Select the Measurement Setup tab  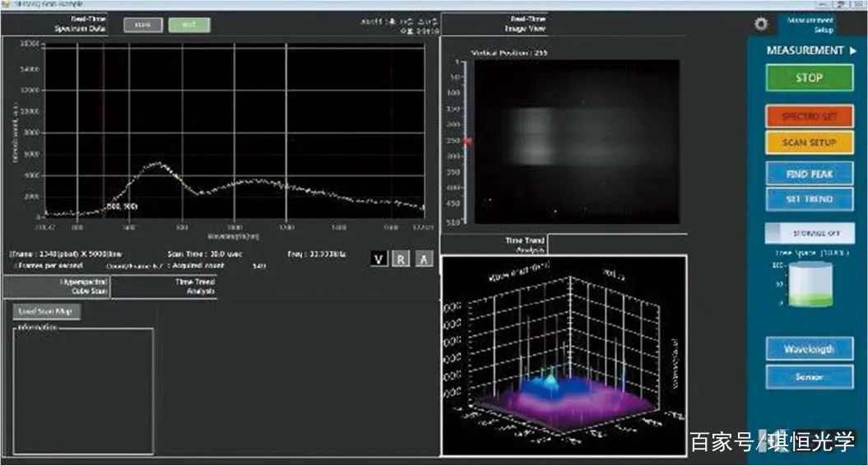[x=807, y=25]
